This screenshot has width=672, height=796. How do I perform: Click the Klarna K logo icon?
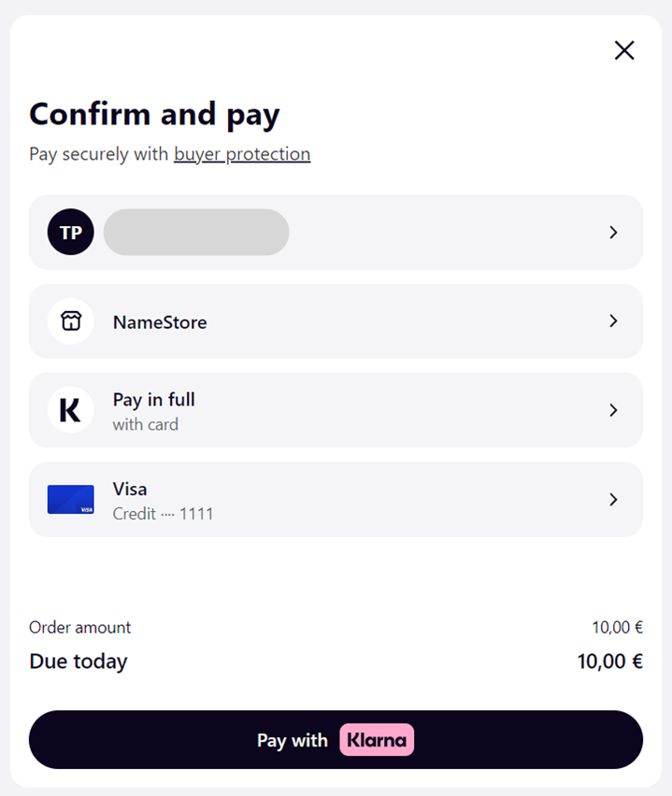[71, 410]
